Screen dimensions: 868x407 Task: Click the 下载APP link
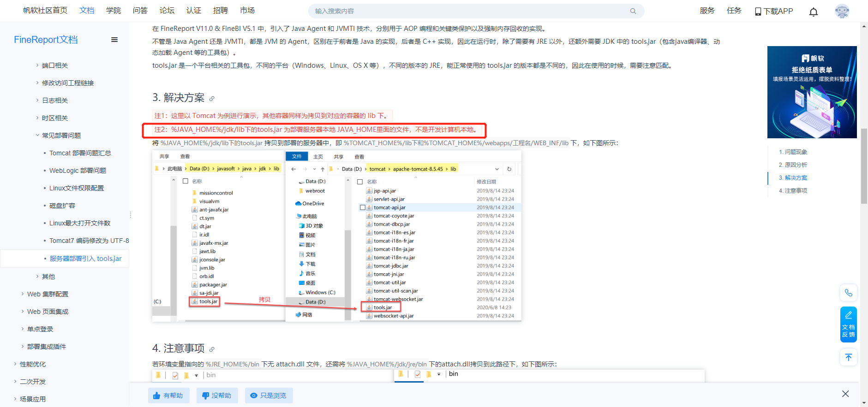coord(778,11)
